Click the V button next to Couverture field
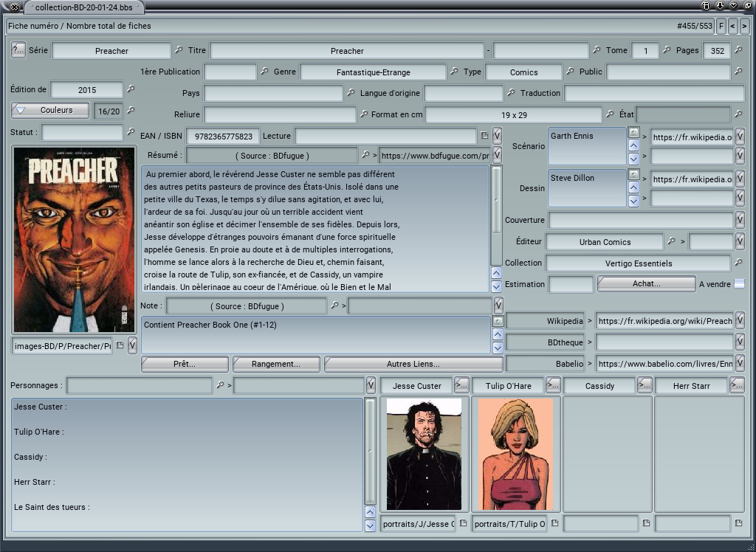 point(740,220)
